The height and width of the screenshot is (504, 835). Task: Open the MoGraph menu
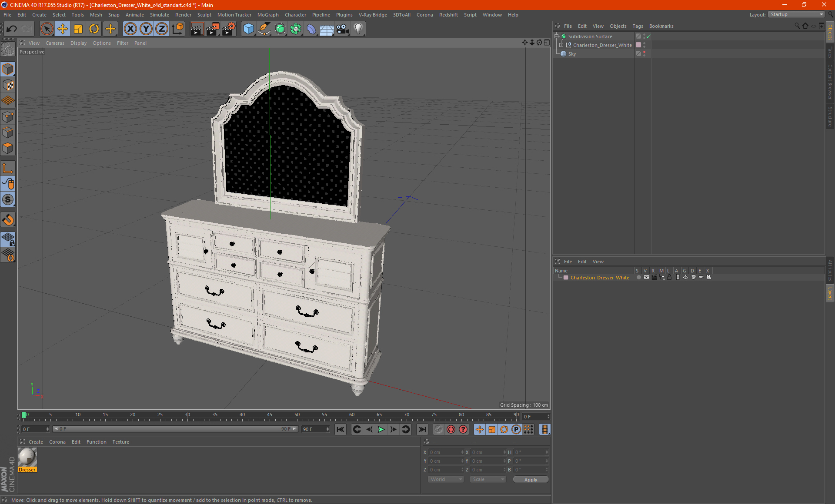pos(268,15)
